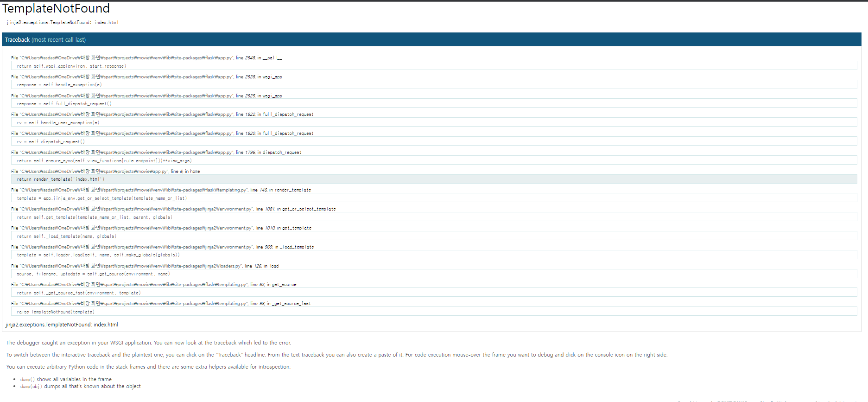Click the TemplateNotFound page title
This screenshot has height=402, width=868.
pos(56,8)
